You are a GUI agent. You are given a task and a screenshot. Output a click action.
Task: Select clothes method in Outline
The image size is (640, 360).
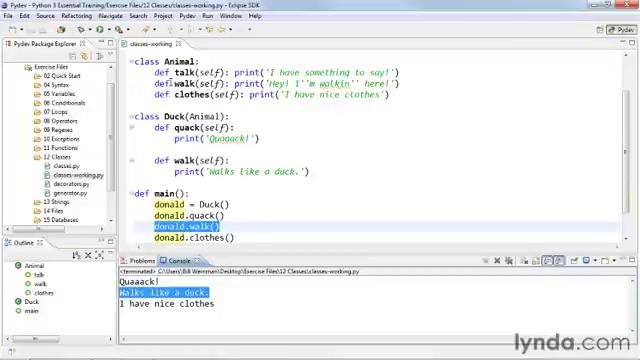point(44,293)
